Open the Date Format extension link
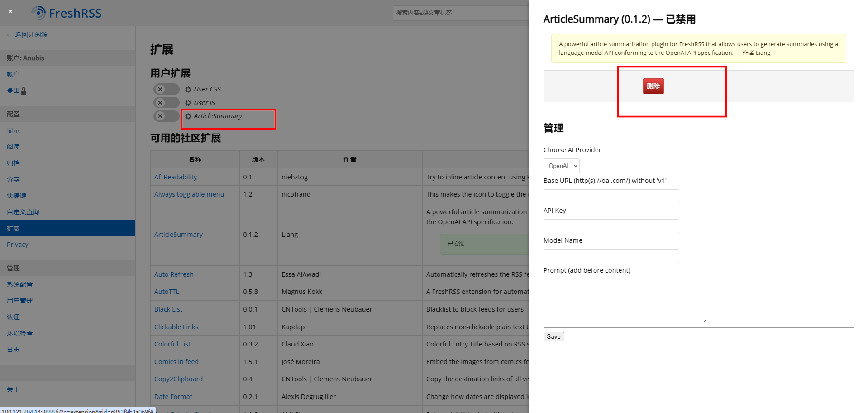The height and width of the screenshot is (413, 868). (173, 397)
